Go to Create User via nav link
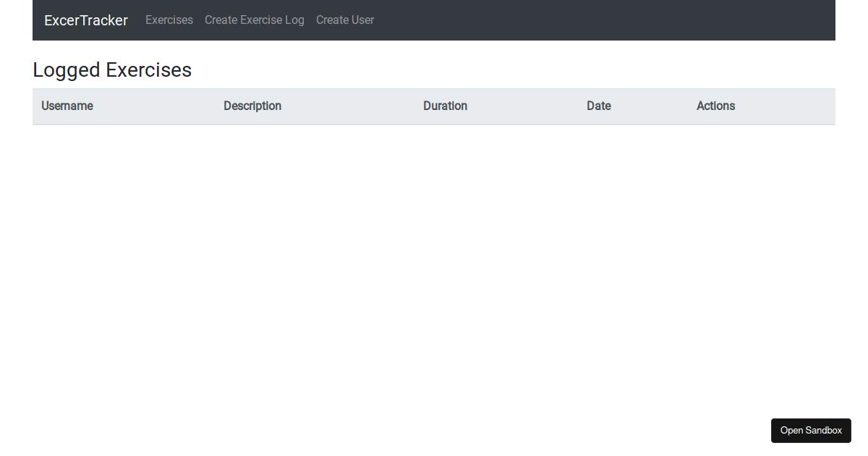The image size is (868, 456). (345, 20)
